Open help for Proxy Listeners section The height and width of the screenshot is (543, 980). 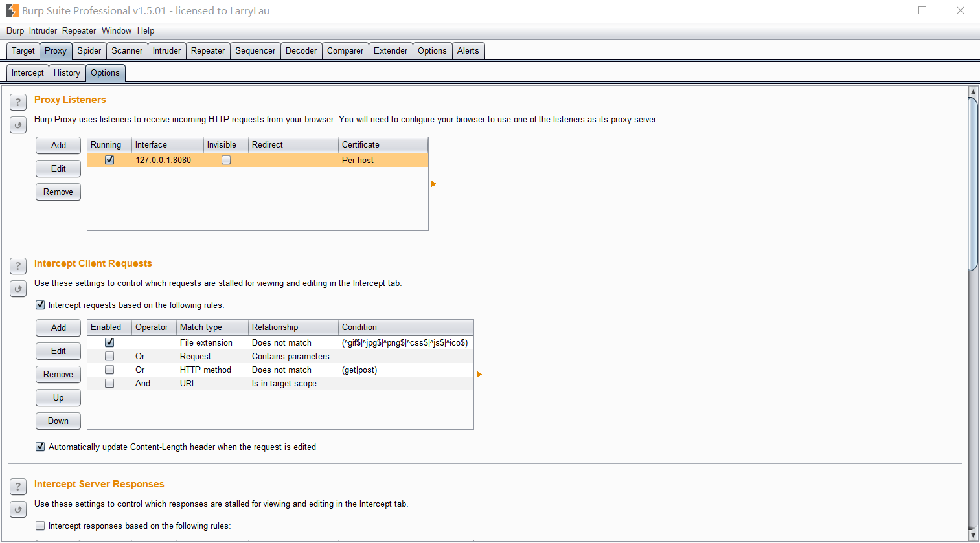18,102
